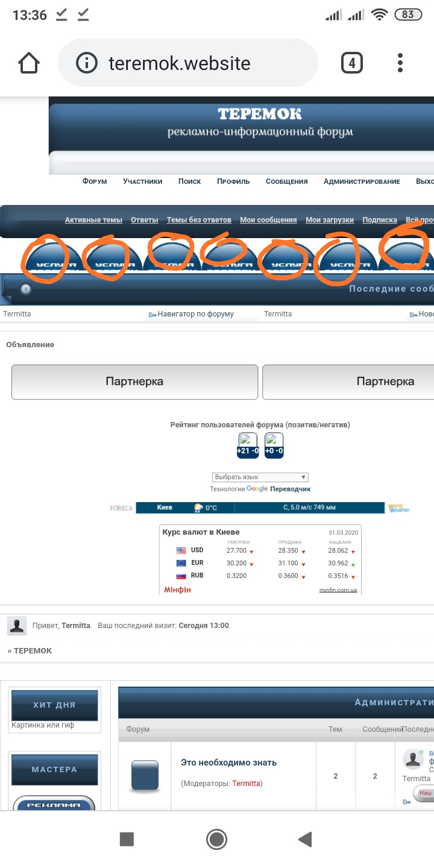Click the Картинка или гиф text
This screenshot has height=868, width=434.
pos(43,725)
